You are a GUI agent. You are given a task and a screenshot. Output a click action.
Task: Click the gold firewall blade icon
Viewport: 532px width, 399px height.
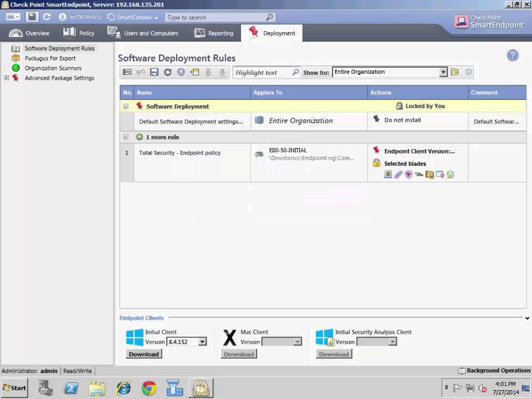click(x=429, y=175)
